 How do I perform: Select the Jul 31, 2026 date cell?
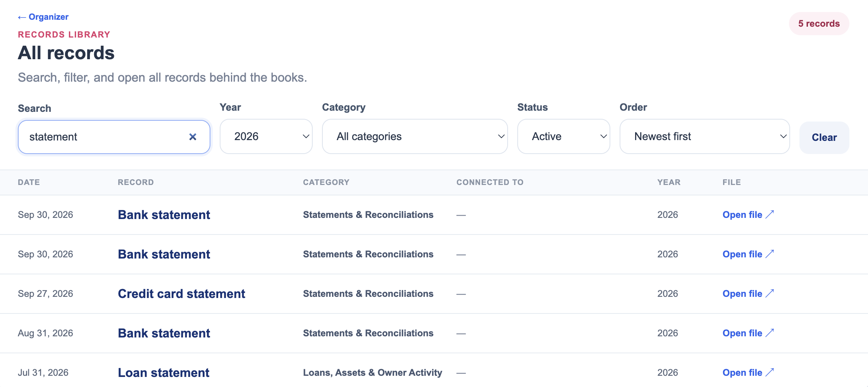tap(43, 373)
